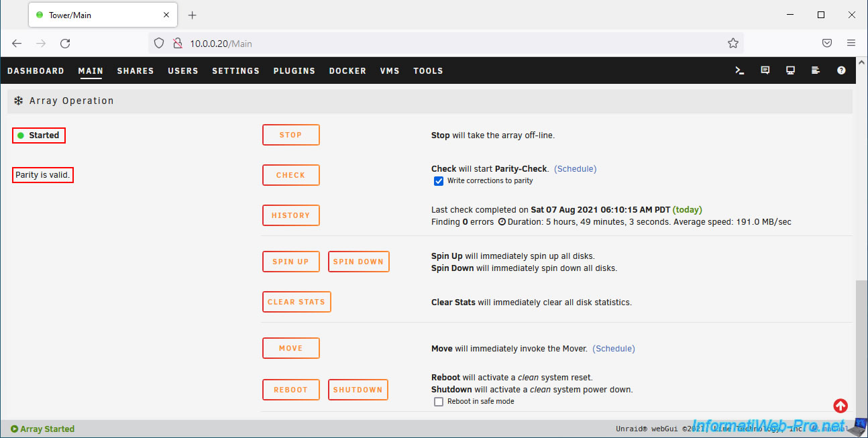Start parity check with CHECK button
This screenshot has width=868, height=438.
290,175
